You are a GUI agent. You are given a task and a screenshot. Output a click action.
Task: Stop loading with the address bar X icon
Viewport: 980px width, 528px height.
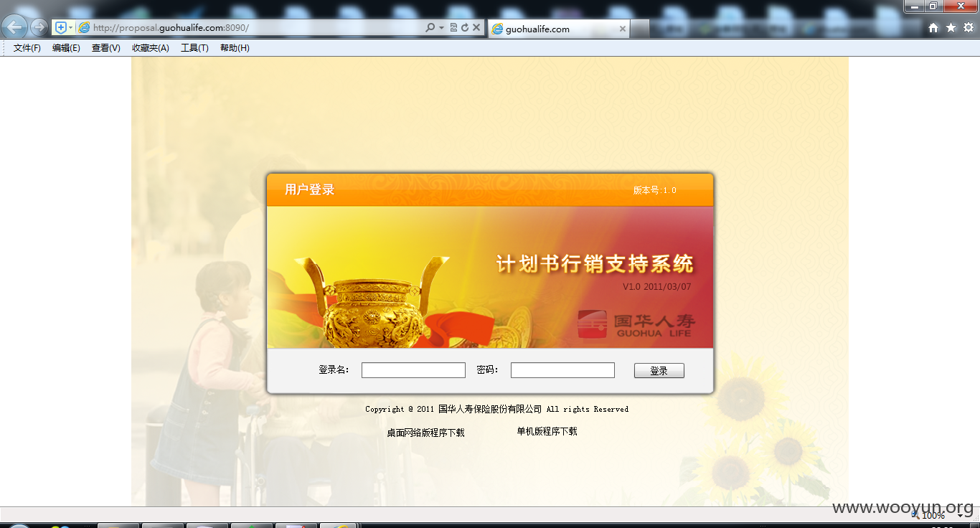pos(476,27)
